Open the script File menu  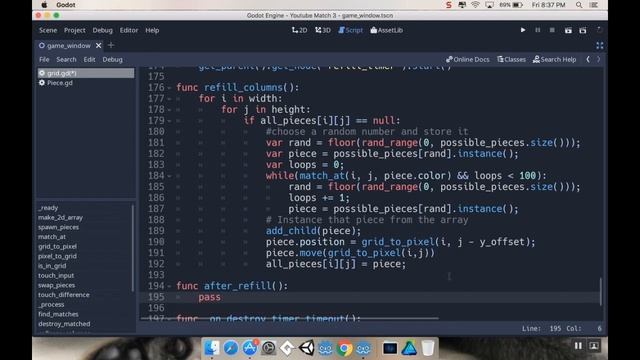(x=44, y=60)
